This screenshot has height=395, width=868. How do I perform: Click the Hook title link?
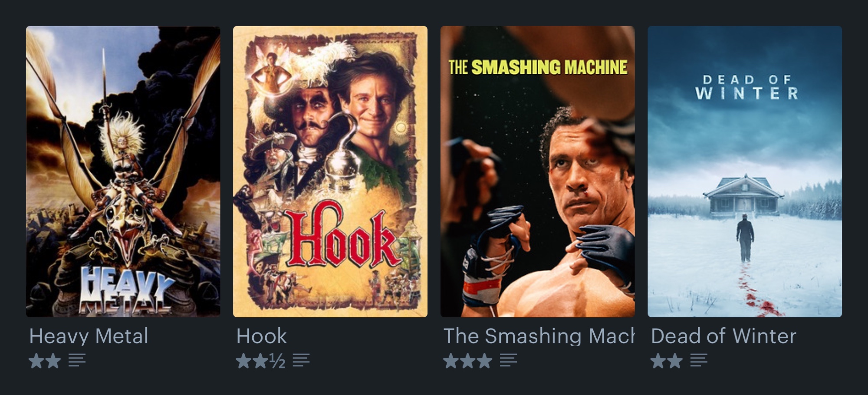[261, 336]
